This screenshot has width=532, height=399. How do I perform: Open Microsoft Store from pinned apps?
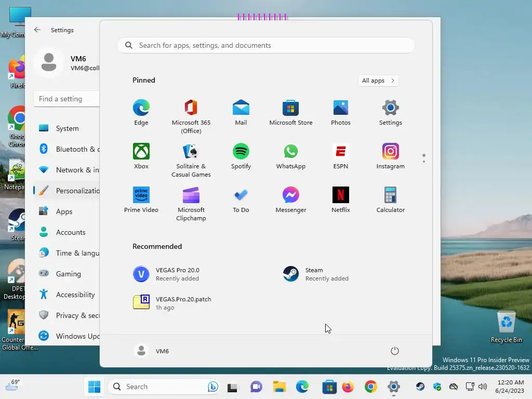coord(291,113)
